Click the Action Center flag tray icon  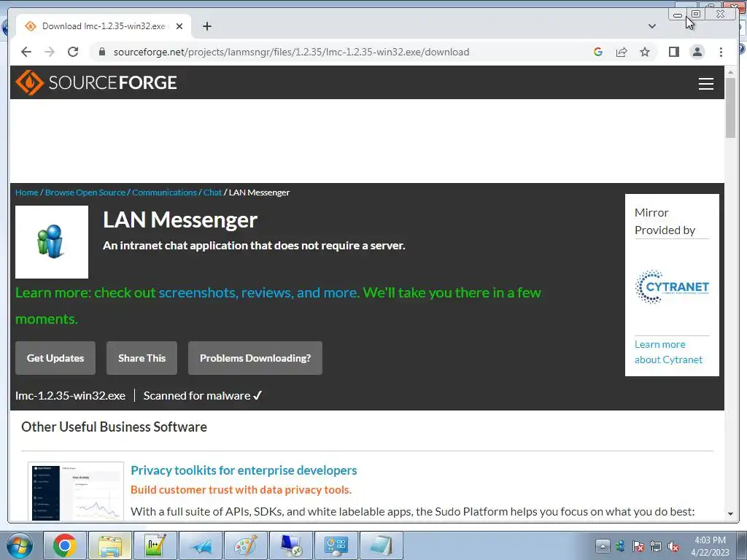[x=638, y=547]
